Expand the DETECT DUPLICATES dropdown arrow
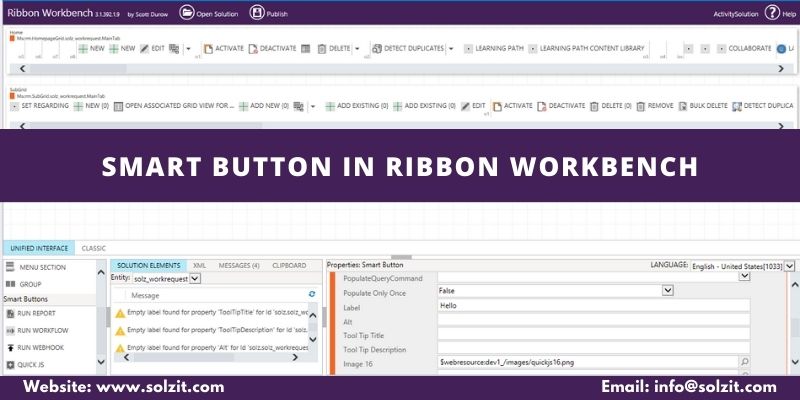 (451, 49)
